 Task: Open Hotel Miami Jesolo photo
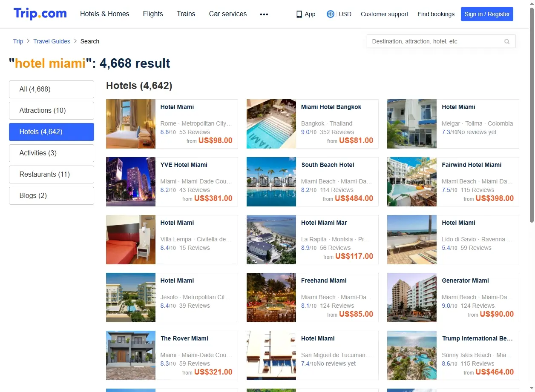coord(131,298)
